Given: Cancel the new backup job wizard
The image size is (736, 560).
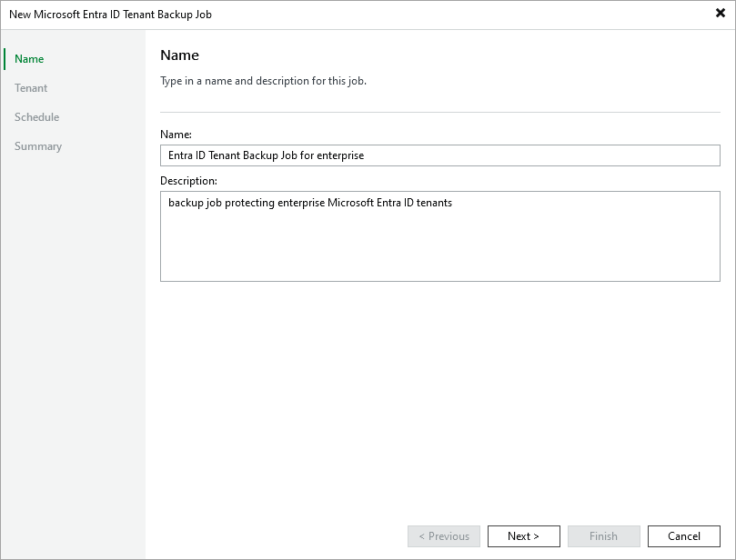Looking at the screenshot, I should tap(684, 536).
